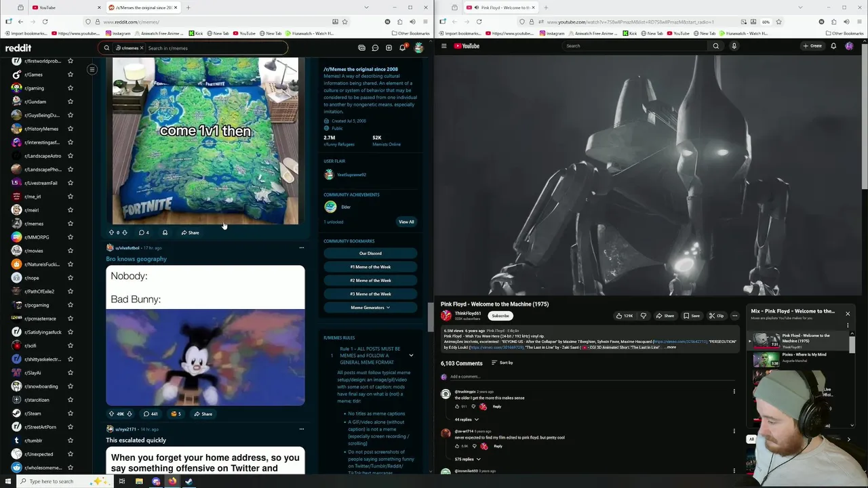Subscribe to ThinkFloyd61 channel
The width and height of the screenshot is (868, 488).
500,316
